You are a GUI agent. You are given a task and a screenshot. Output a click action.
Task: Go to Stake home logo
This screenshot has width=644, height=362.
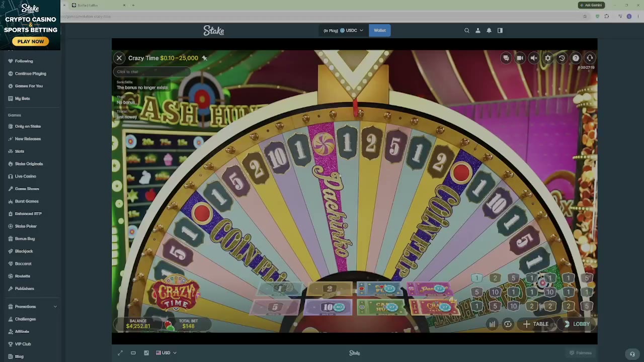tap(214, 31)
